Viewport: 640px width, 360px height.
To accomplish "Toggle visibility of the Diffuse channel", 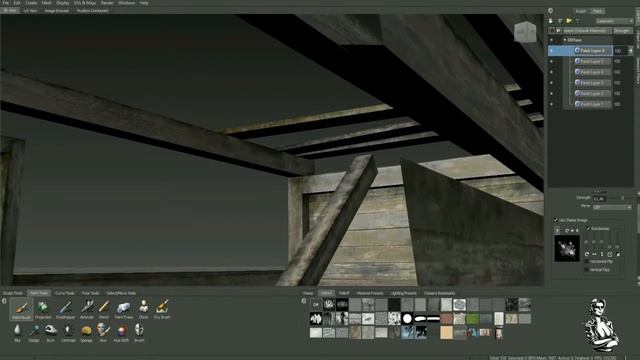I will click(551, 40).
